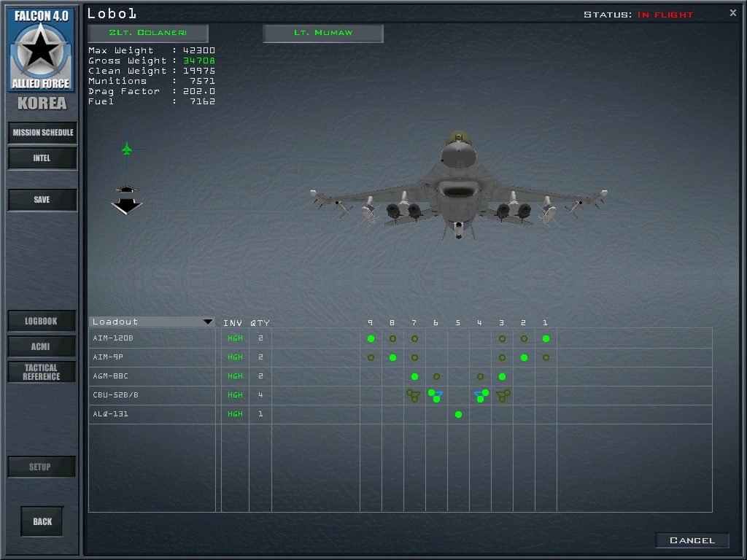Select the Lt. Mumaw pilot tab

click(x=323, y=33)
